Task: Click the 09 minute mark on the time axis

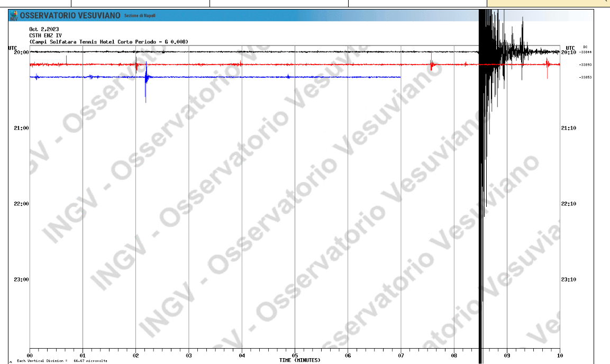Action: 507,356
